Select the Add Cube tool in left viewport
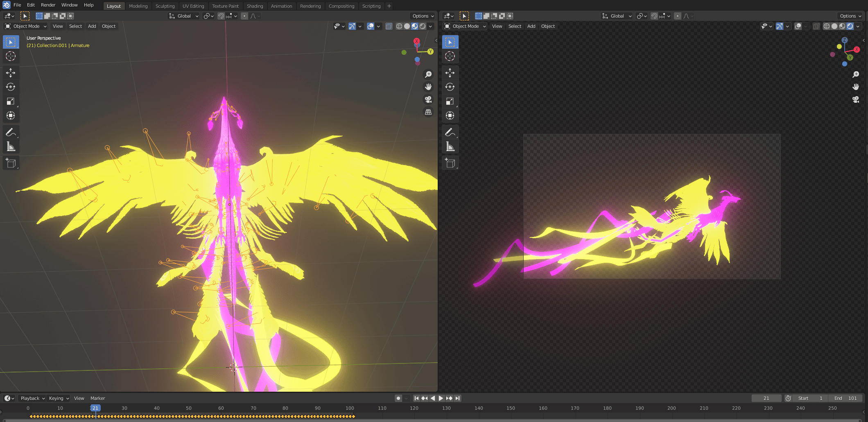Screen dimensions: 868x422 (11, 163)
